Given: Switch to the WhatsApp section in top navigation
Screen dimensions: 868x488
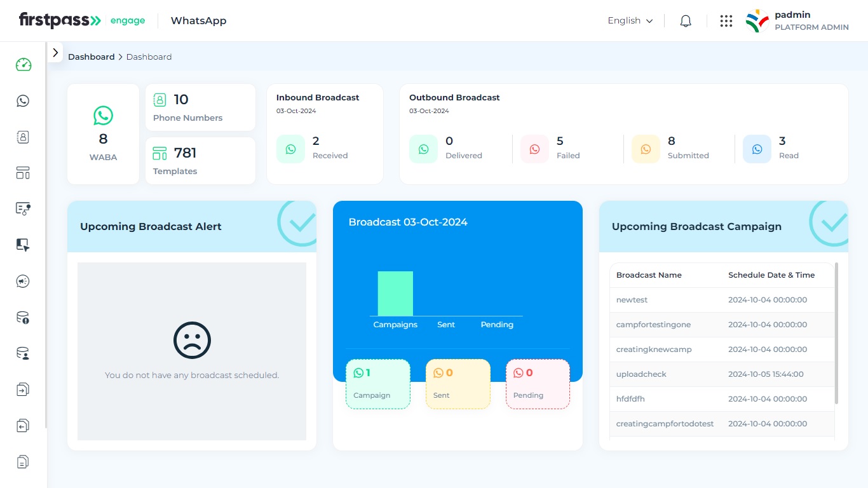Looking at the screenshot, I should 198,20.
